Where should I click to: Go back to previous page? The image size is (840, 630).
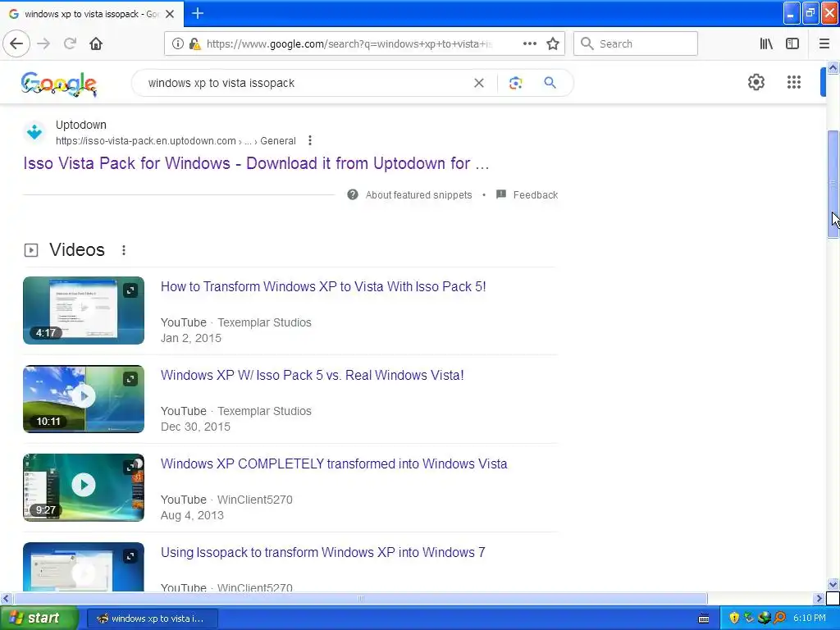[16, 44]
